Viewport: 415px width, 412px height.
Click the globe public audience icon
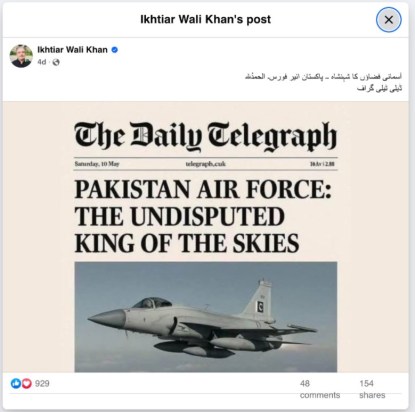click(x=56, y=62)
